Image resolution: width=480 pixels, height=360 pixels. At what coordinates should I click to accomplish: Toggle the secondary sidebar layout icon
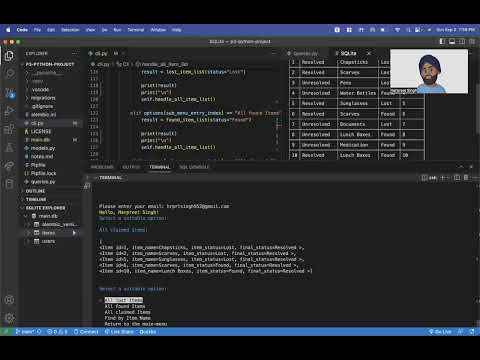click(x=462, y=42)
